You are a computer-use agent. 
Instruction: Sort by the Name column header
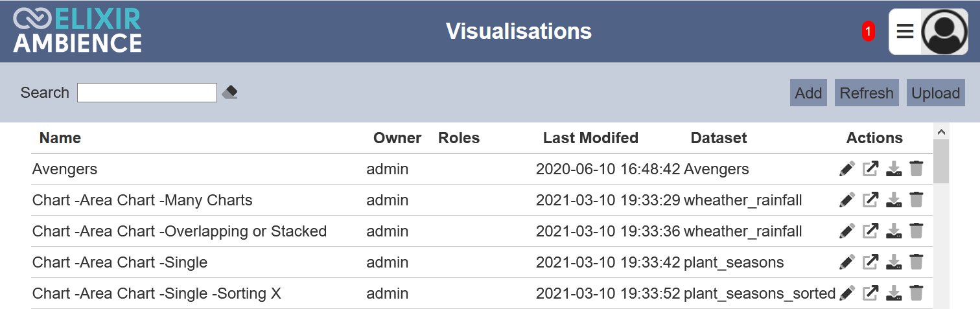[x=60, y=138]
